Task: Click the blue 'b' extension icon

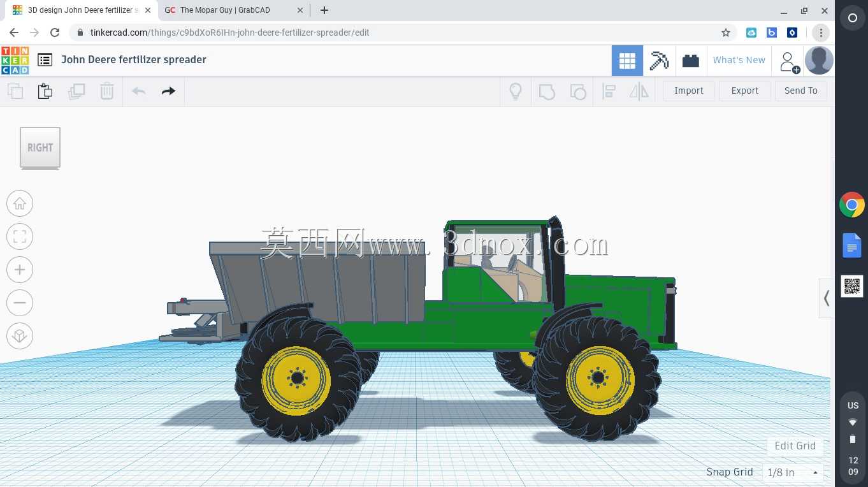Action: pyautogui.click(x=772, y=33)
